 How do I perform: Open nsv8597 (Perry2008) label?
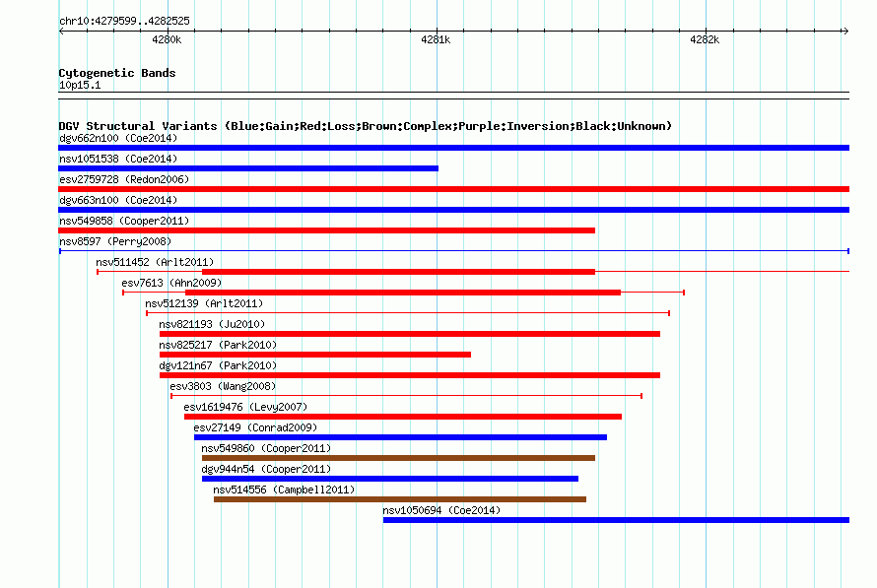(115, 241)
